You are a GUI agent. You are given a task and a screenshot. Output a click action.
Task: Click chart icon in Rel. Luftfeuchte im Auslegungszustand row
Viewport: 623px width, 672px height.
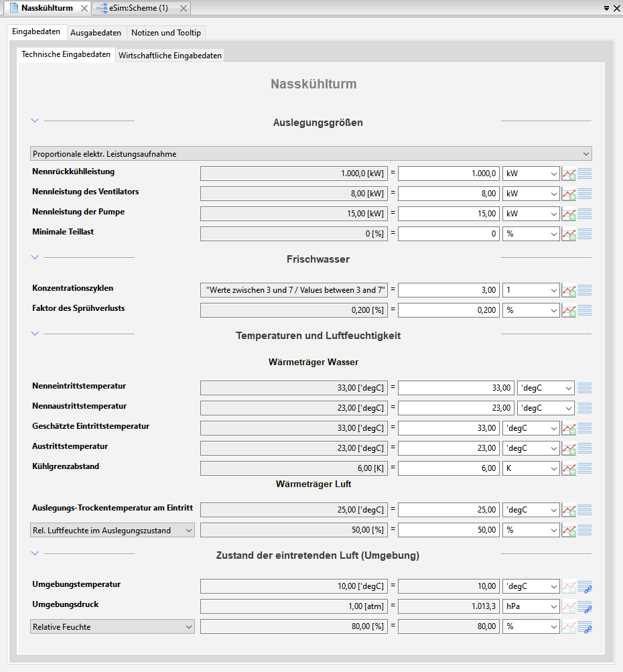click(569, 531)
